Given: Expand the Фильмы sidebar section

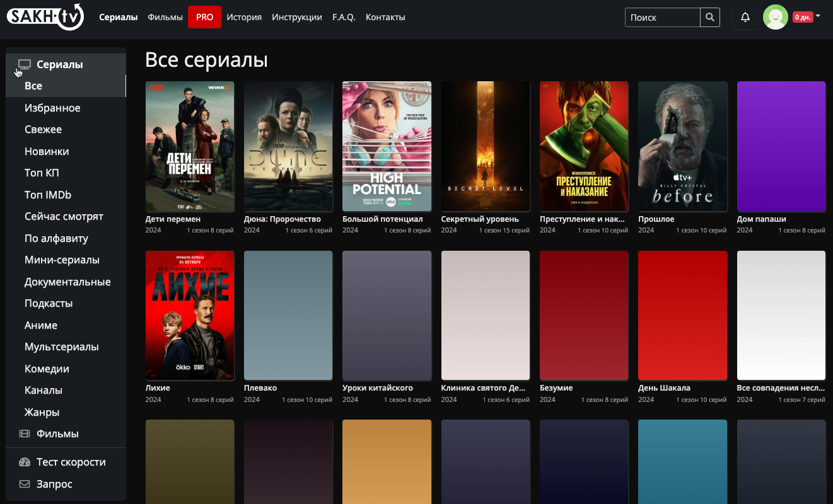Looking at the screenshot, I should click(x=57, y=434).
